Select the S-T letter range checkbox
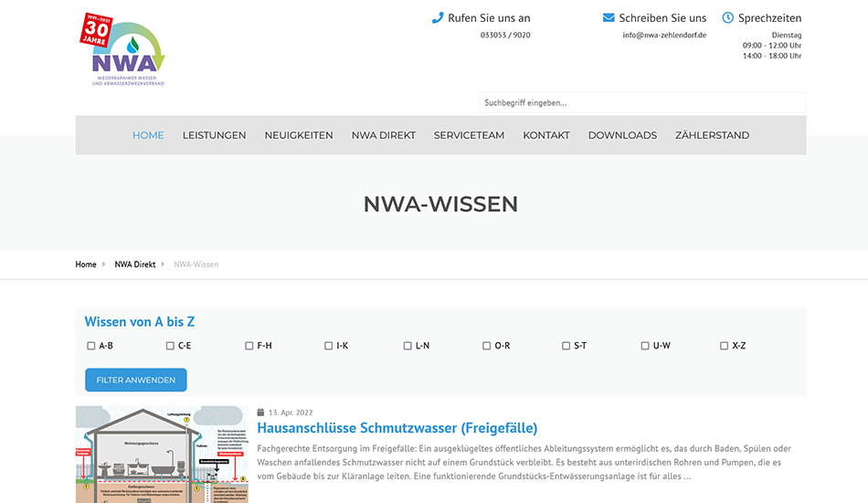 pos(566,346)
